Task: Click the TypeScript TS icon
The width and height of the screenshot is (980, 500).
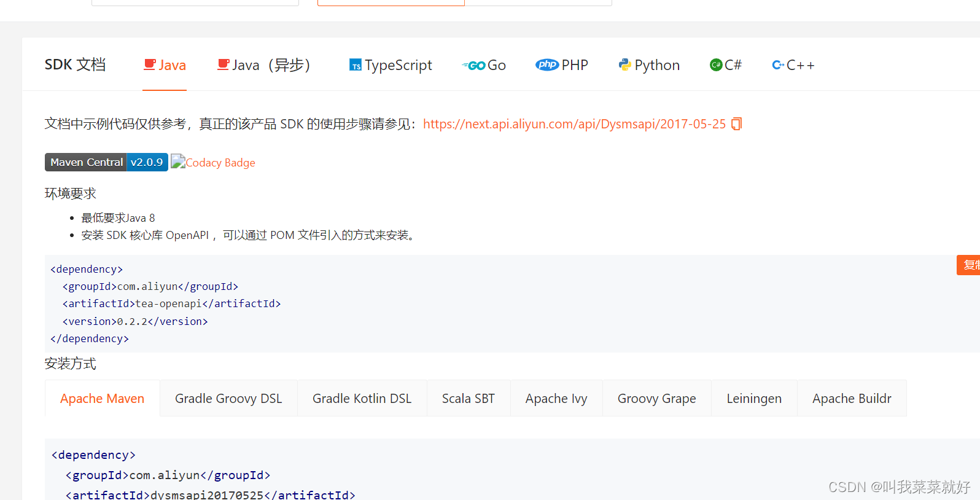Action: [x=356, y=65]
